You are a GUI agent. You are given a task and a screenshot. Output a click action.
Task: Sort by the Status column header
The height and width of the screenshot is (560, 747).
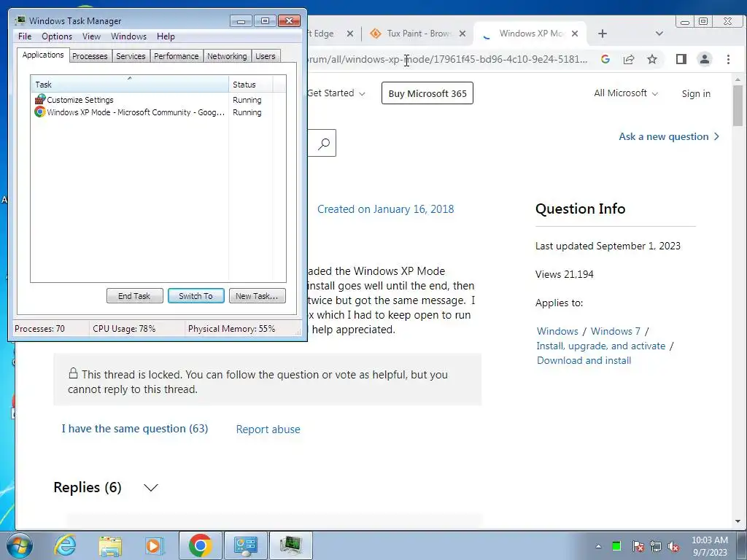click(251, 85)
